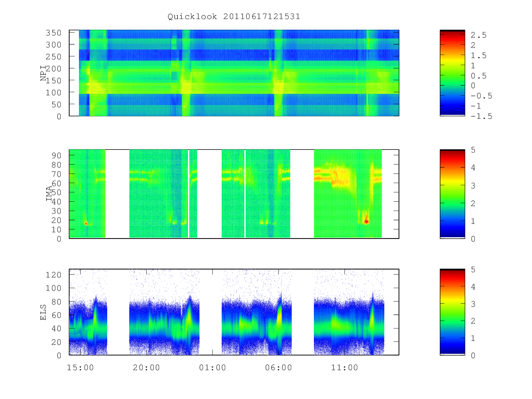532x399 pixels.
Task: Click the 01:00 time tick label
Action: pos(212,368)
